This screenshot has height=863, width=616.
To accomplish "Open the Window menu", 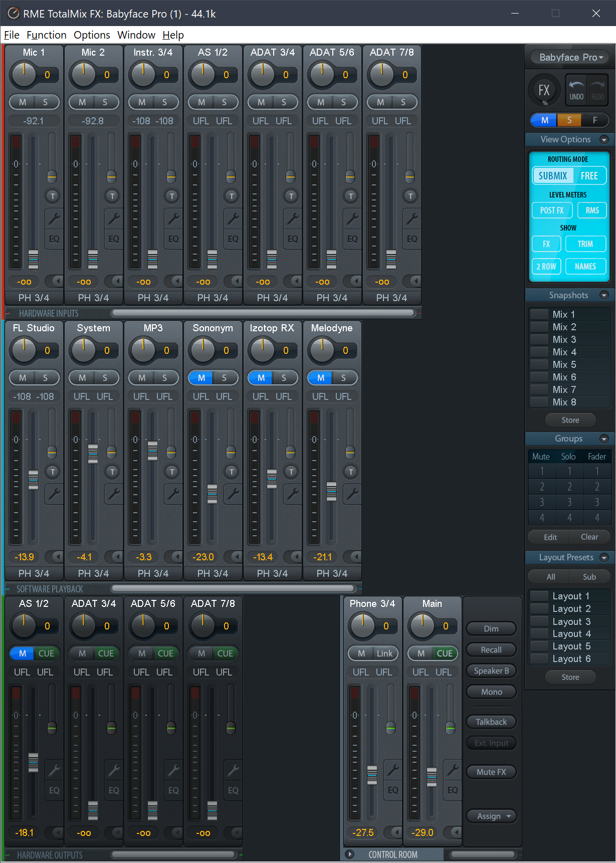I will point(136,35).
